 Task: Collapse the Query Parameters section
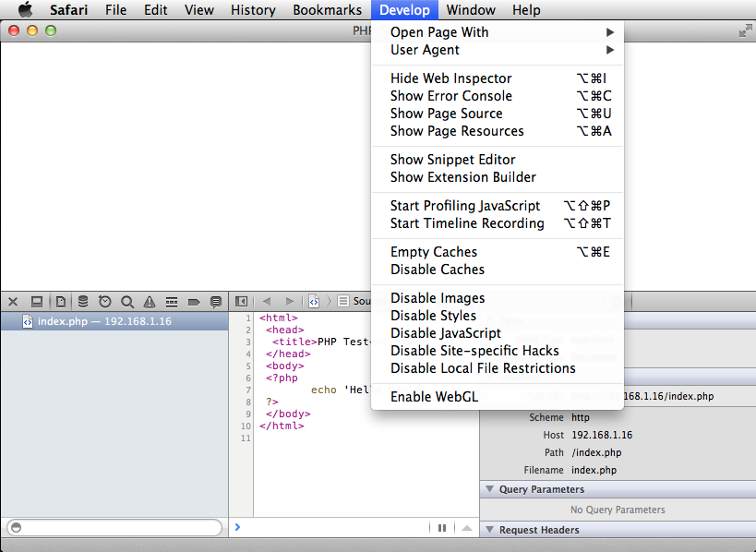(490, 489)
